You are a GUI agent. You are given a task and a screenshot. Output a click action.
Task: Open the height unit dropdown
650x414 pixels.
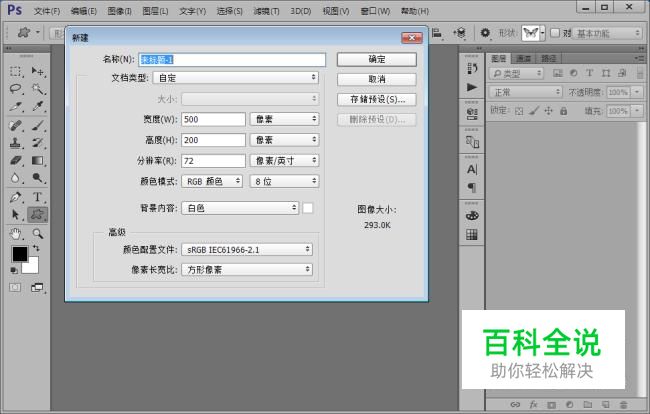[284, 140]
